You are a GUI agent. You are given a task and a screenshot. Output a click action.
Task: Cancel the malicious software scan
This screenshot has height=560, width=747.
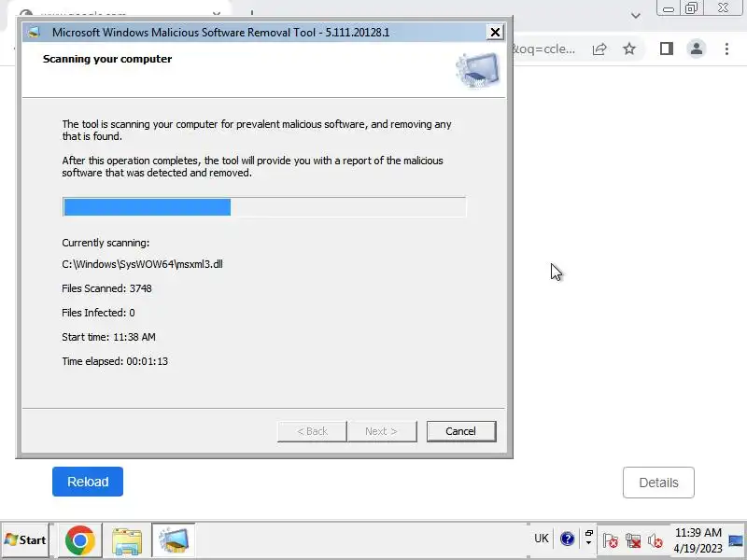(461, 431)
